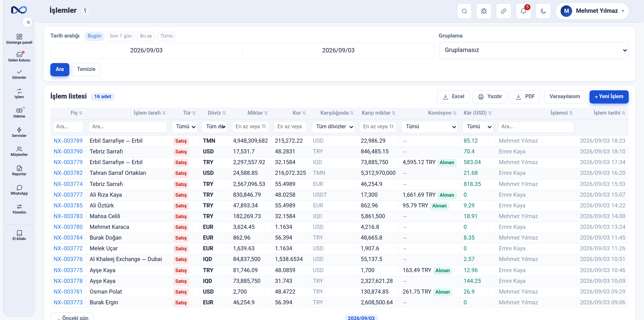The image size is (644, 320).
Task: Open Mehmet Yılmaz user menu
Action: click(x=592, y=11)
